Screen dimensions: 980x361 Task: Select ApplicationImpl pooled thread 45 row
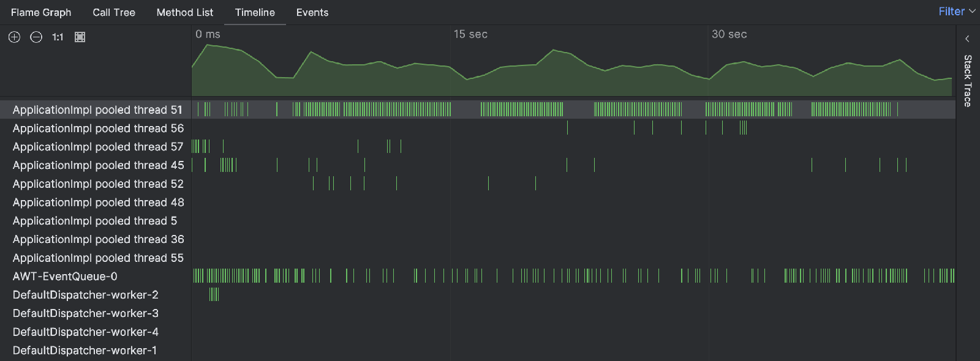tap(478, 165)
